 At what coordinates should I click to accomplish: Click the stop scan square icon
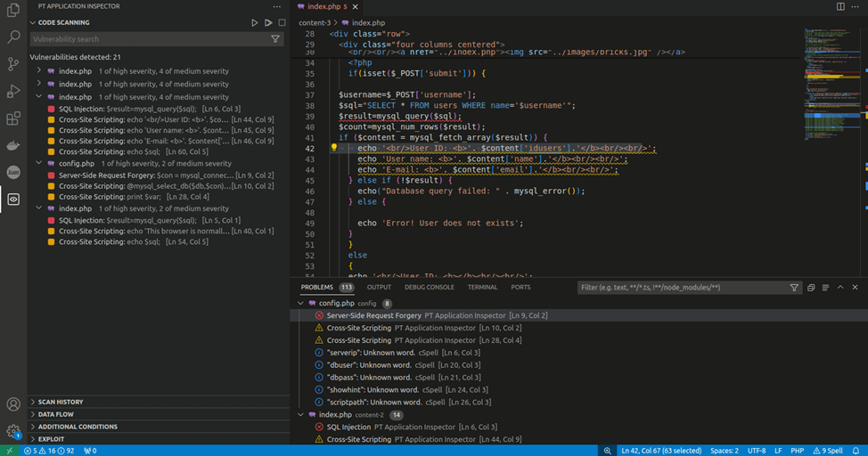click(283, 22)
